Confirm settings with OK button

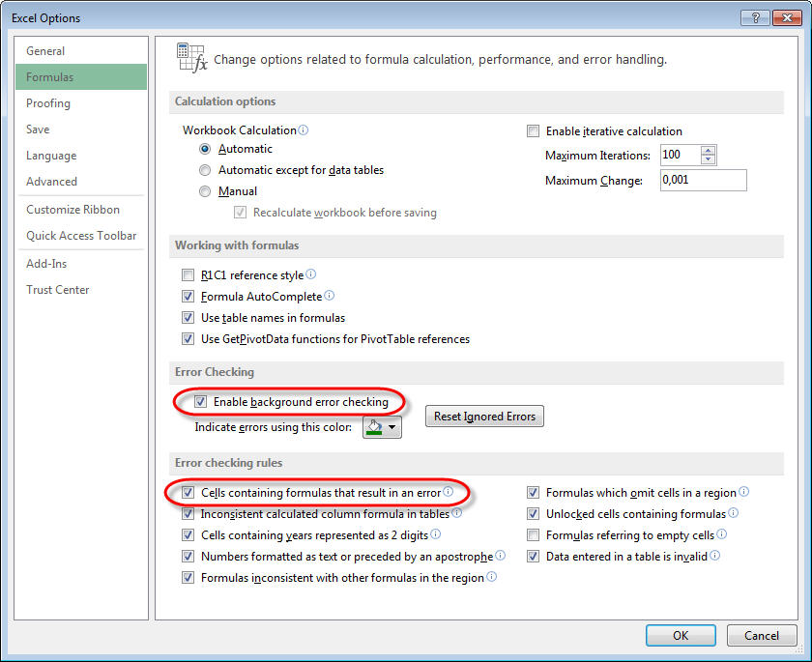coord(681,635)
